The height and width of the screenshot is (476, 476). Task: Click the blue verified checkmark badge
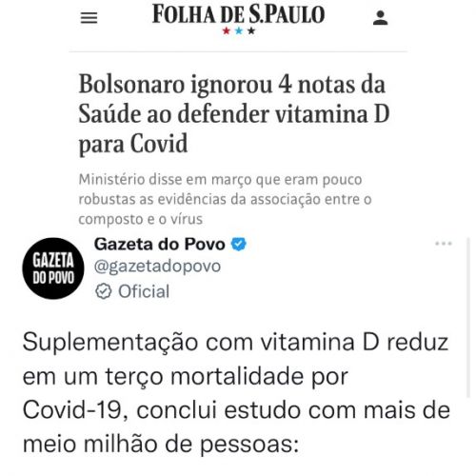pyautogui.click(x=239, y=244)
